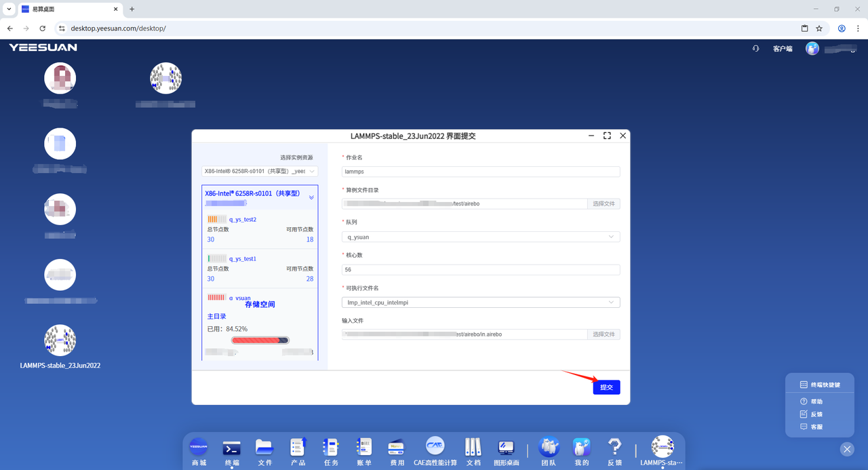Click the 商城 store icon in dock
The height and width of the screenshot is (470, 868).
pos(198,448)
